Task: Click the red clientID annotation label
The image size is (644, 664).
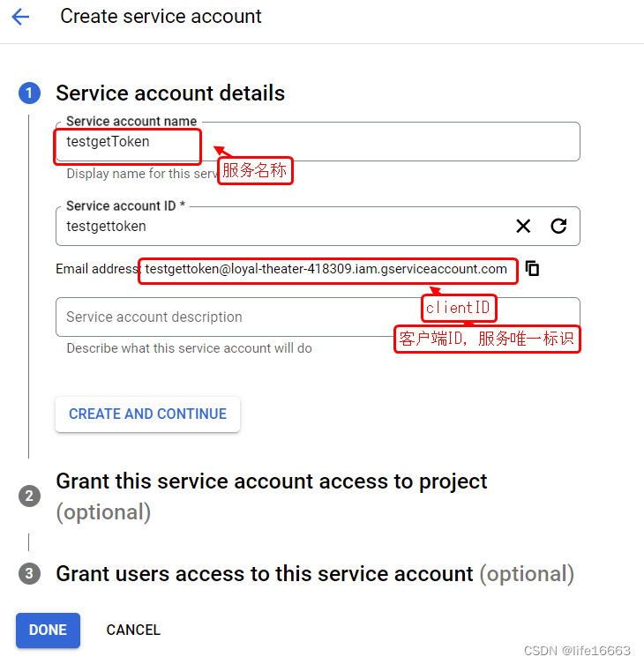Action: point(459,308)
